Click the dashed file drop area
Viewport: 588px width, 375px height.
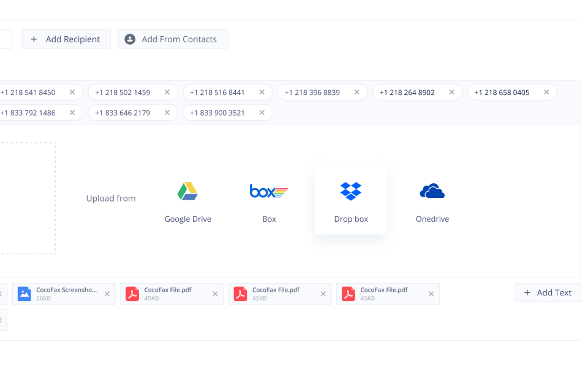pyautogui.click(x=28, y=199)
